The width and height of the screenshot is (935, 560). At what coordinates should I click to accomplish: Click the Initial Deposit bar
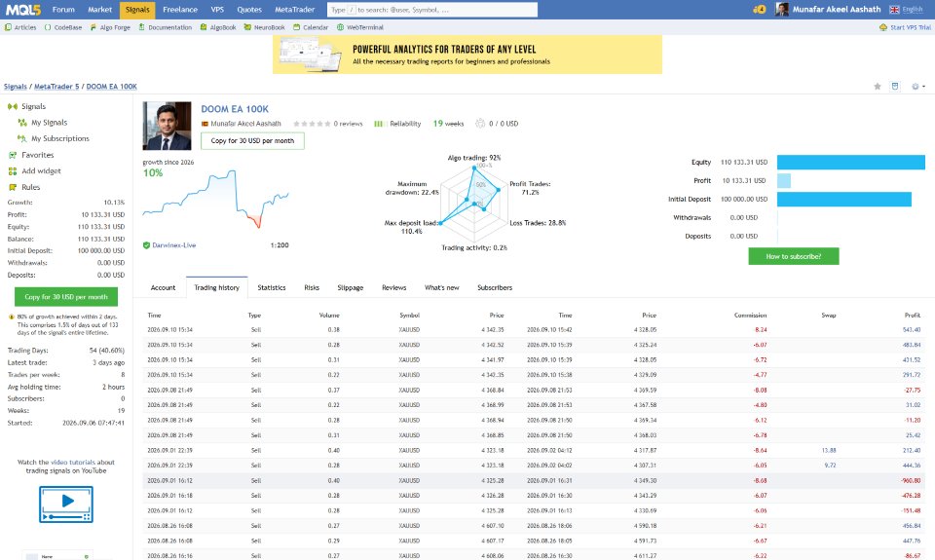point(844,200)
